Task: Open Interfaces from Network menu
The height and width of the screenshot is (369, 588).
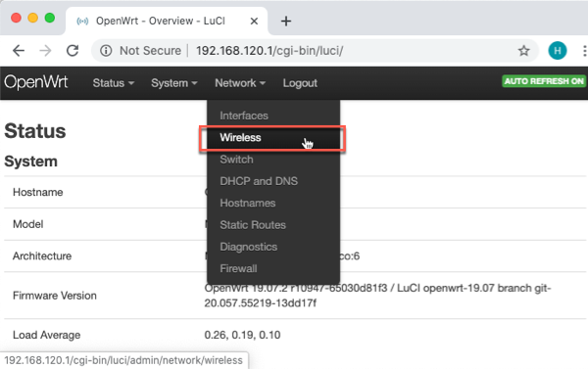Action: [273, 115]
